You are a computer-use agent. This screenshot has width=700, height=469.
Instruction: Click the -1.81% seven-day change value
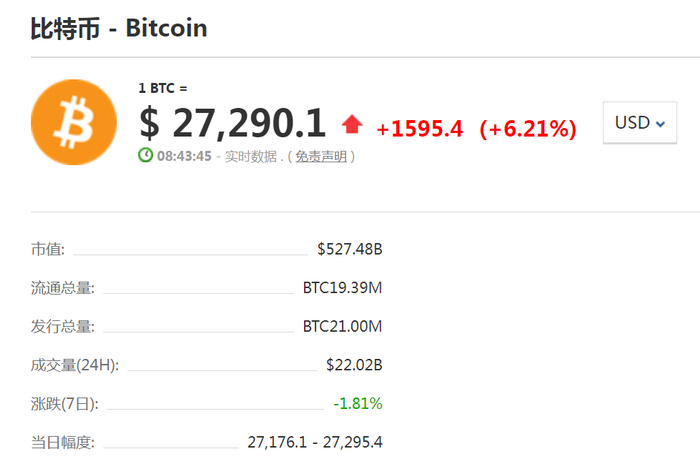(358, 403)
